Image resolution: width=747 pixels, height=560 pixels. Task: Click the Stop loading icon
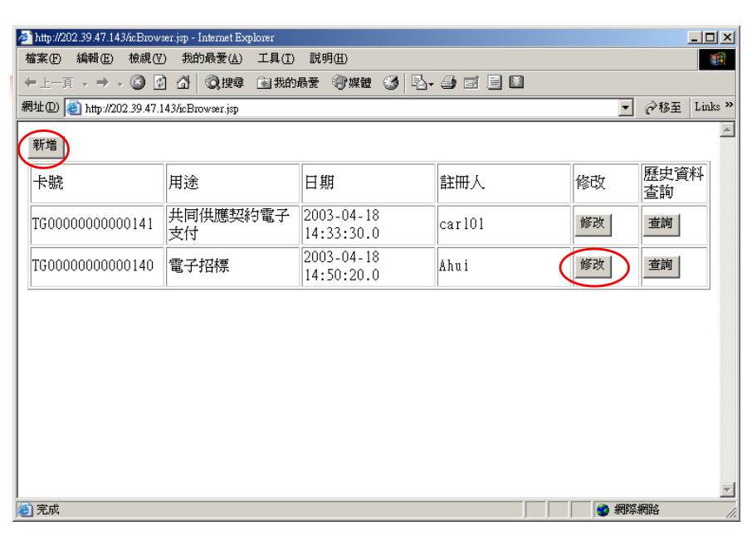[138, 83]
